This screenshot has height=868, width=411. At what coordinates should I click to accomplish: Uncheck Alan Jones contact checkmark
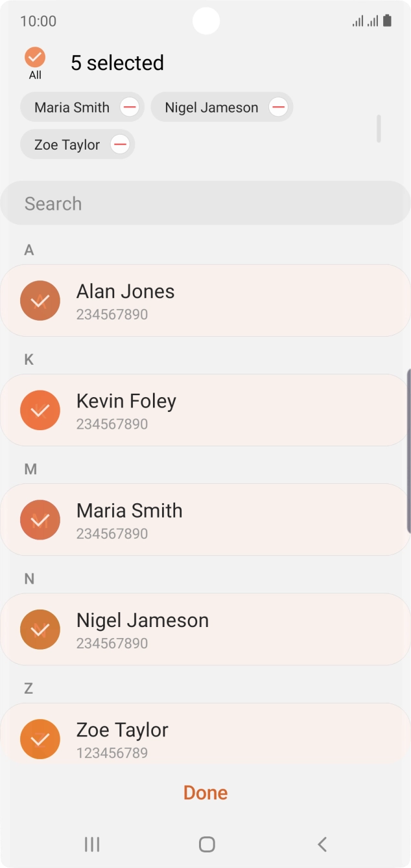(40, 301)
